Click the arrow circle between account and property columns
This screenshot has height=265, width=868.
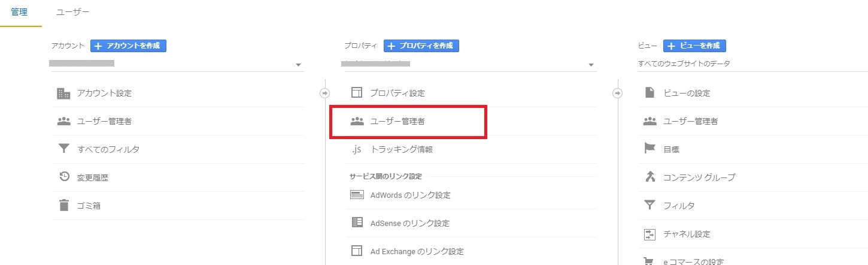coord(325,93)
